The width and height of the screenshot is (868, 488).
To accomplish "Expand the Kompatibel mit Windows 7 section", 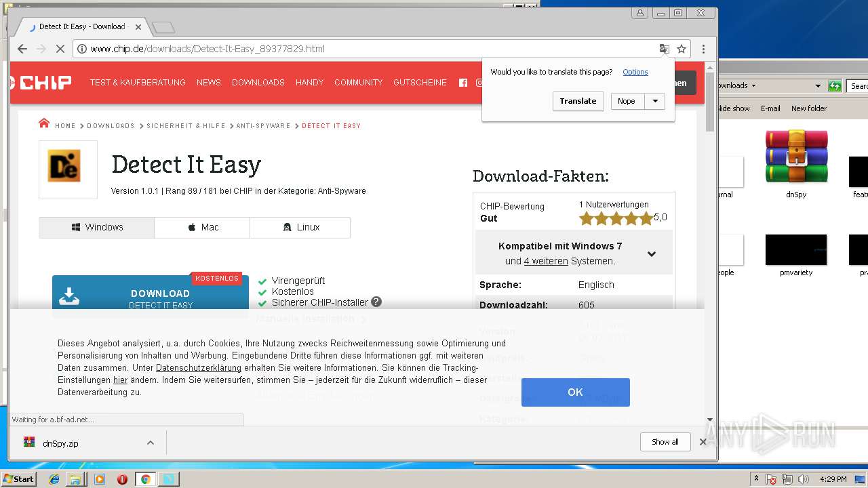I will point(574,253).
